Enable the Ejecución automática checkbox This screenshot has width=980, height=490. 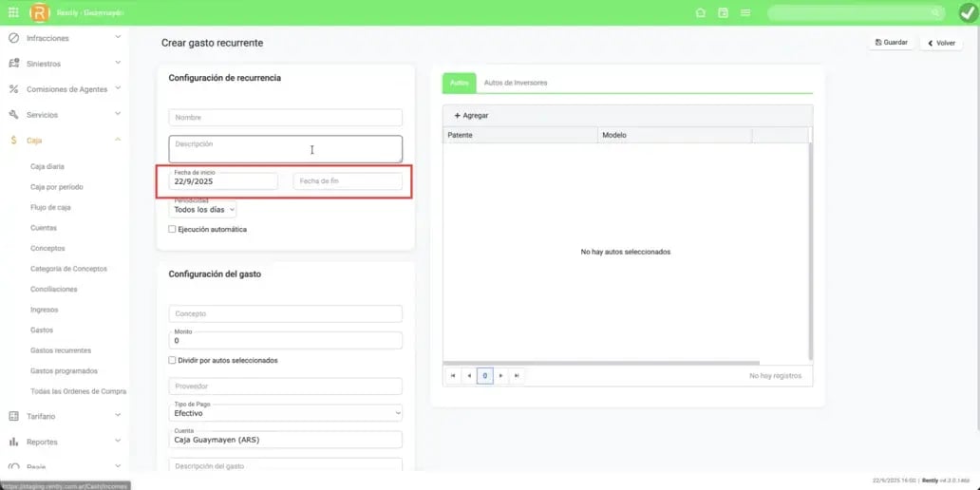point(172,229)
